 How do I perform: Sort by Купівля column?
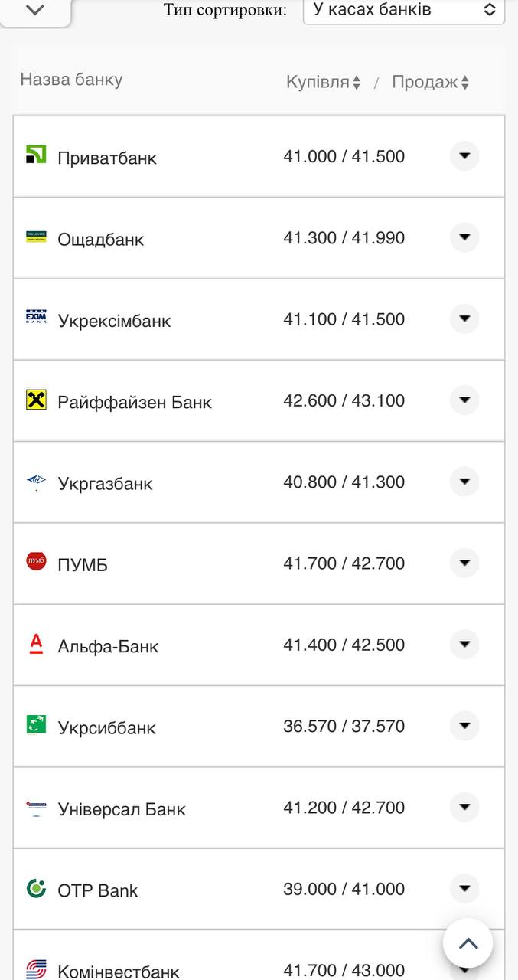click(323, 83)
